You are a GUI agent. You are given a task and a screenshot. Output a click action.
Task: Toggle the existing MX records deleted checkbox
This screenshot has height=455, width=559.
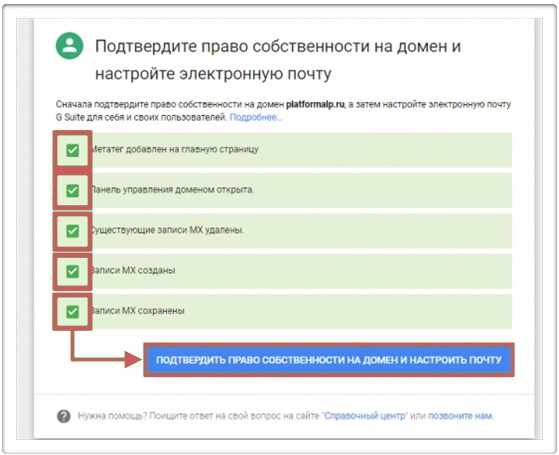tap(73, 231)
